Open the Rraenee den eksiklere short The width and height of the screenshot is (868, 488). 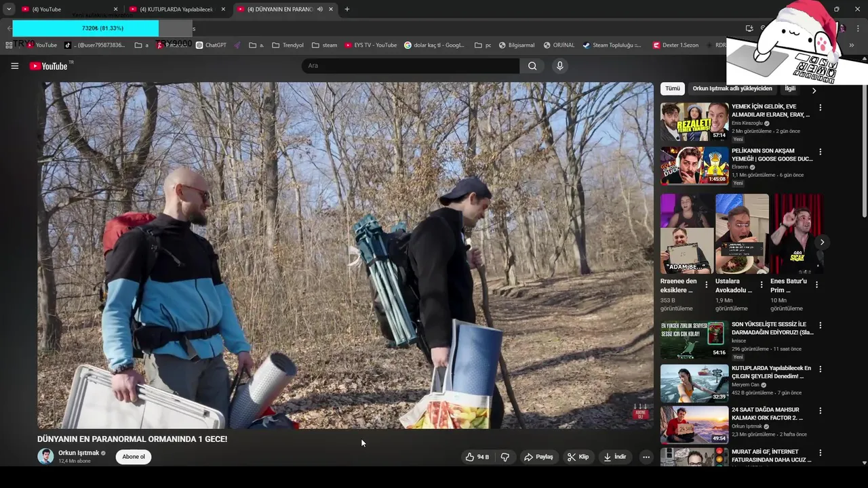tap(686, 234)
